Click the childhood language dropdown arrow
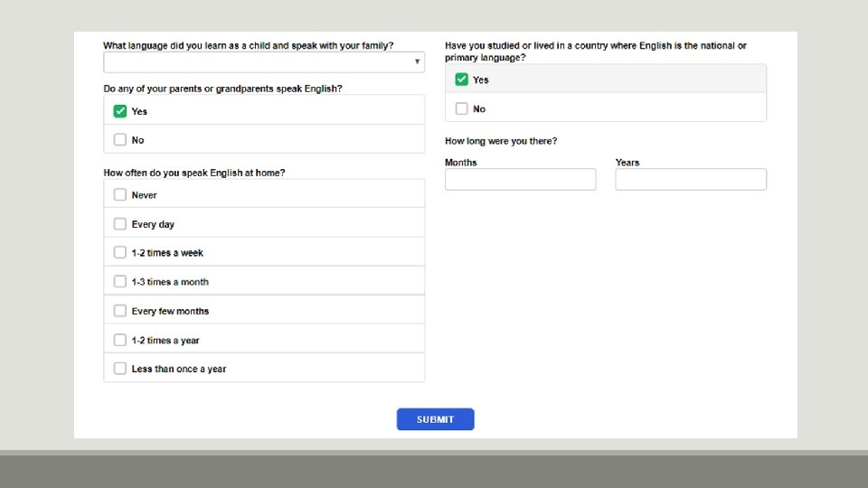Viewport: 868px width, 488px height. (x=417, y=62)
